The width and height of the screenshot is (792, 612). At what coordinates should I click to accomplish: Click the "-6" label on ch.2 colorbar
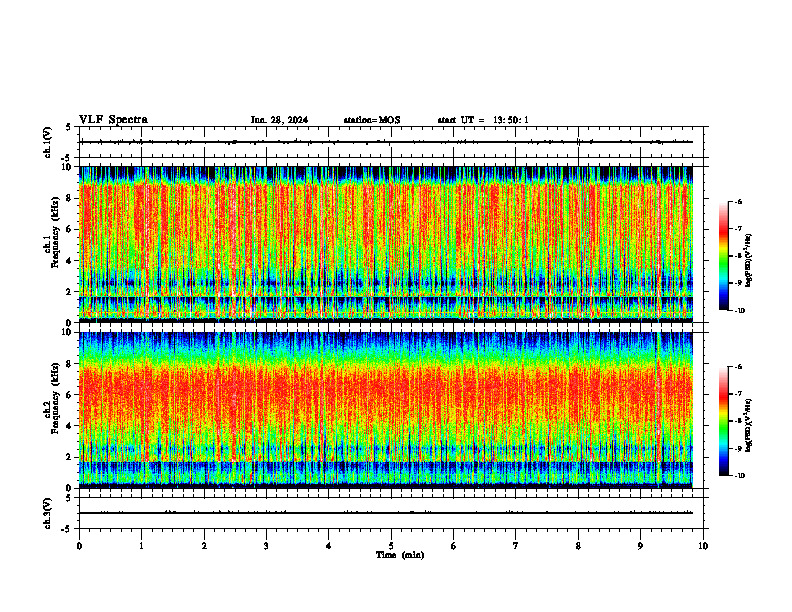point(738,367)
